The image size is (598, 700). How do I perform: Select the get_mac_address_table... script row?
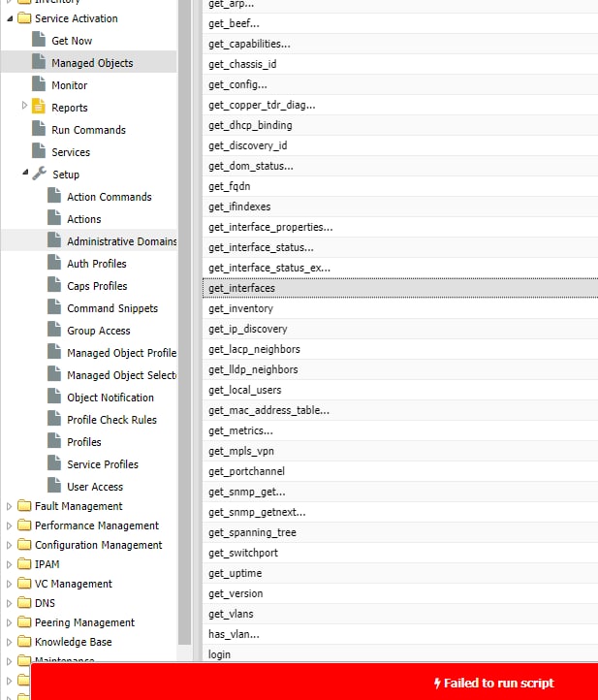(400, 410)
